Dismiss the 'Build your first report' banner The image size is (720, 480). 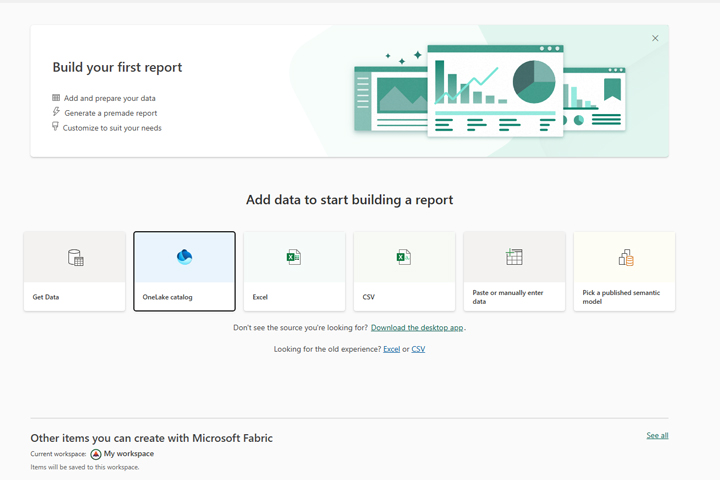[655, 39]
